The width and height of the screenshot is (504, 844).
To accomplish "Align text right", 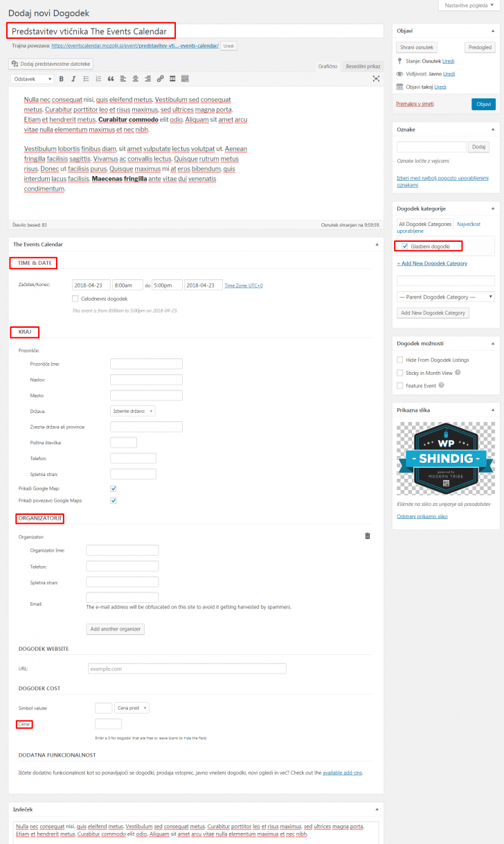I will click(148, 79).
